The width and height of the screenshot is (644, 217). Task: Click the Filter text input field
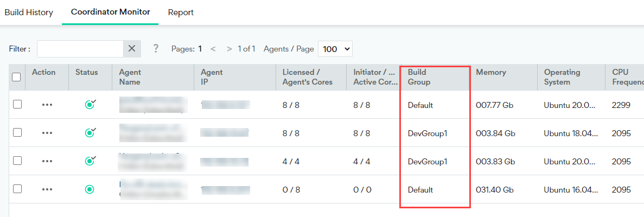click(x=80, y=49)
